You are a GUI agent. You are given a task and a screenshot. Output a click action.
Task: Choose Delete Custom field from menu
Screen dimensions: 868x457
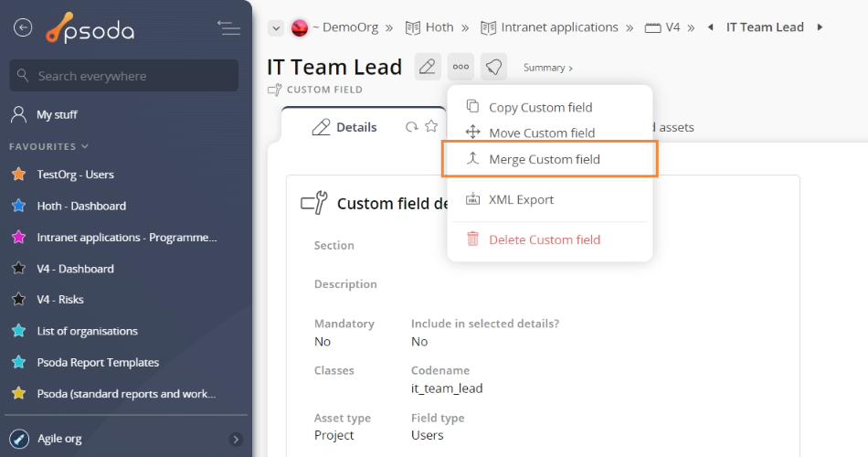click(545, 239)
